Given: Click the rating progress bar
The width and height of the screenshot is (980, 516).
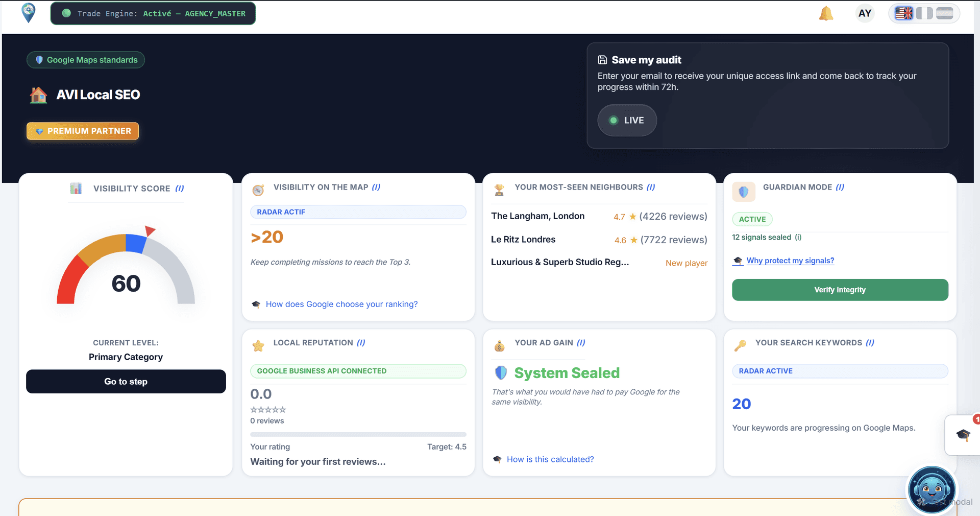Looking at the screenshot, I should point(358,434).
